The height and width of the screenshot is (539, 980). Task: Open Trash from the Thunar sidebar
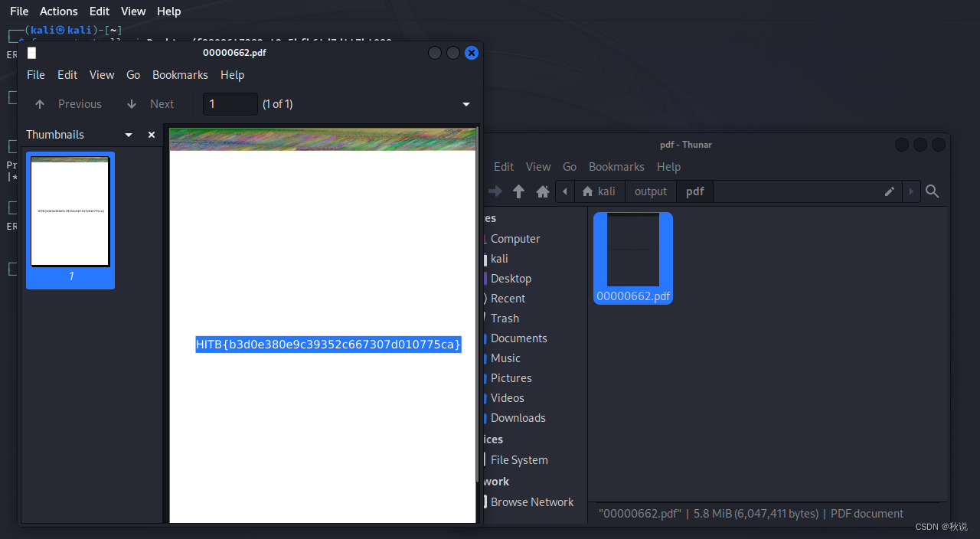coord(505,318)
